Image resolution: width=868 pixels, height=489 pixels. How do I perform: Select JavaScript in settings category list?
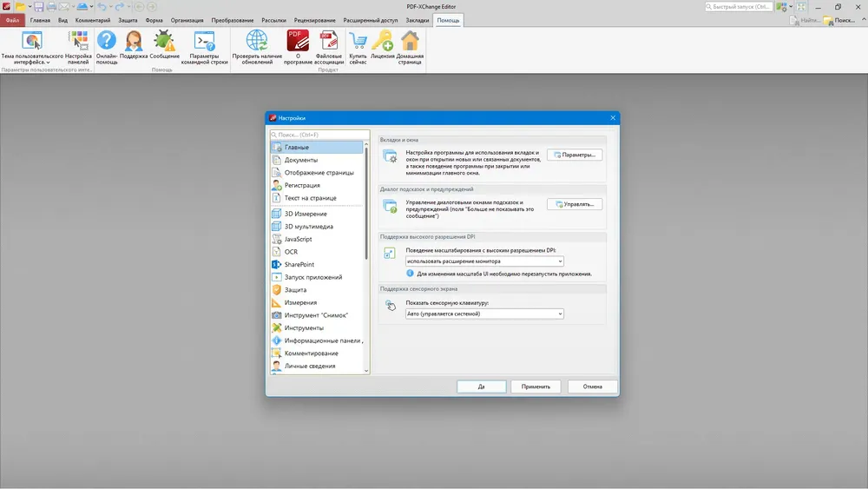[x=298, y=239]
